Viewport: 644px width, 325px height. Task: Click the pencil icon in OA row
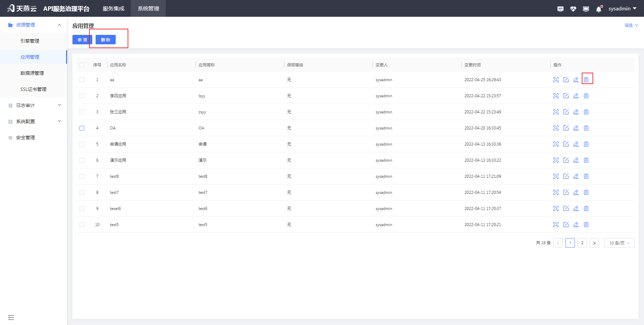[576, 128]
